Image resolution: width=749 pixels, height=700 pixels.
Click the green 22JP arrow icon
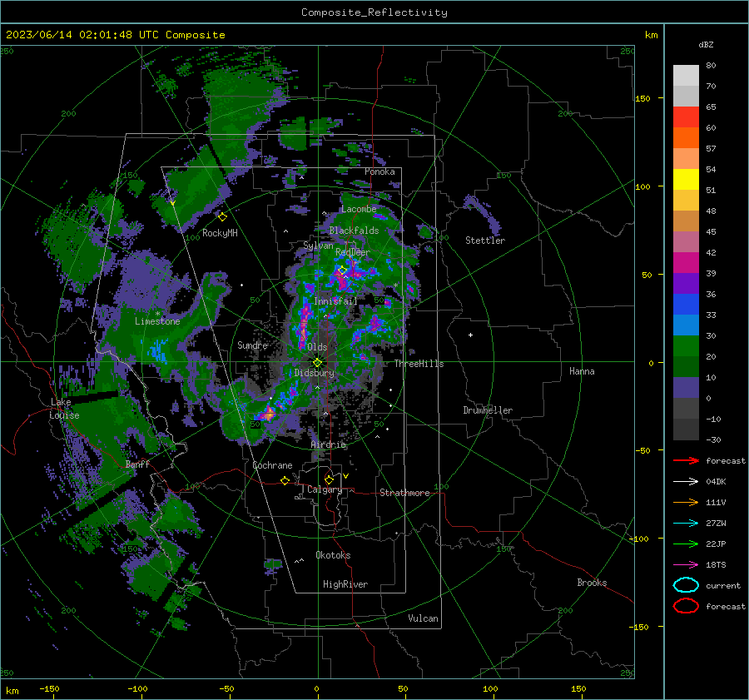click(x=686, y=544)
